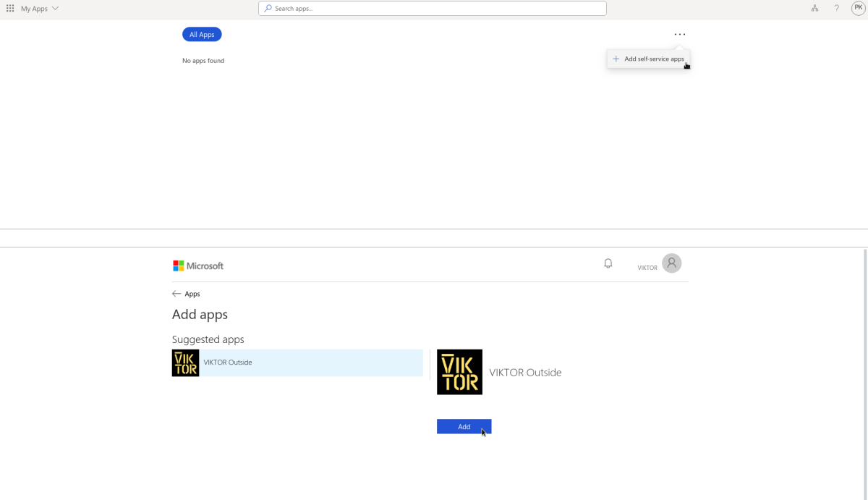Open the help question mark icon
Image resolution: width=868 pixels, height=500 pixels.
point(837,9)
